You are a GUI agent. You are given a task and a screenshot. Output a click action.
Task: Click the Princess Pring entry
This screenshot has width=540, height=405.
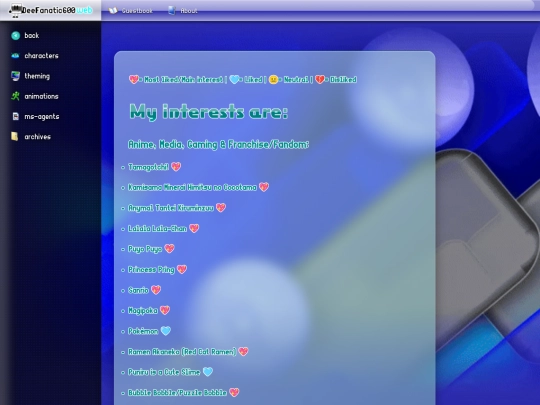click(x=152, y=270)
